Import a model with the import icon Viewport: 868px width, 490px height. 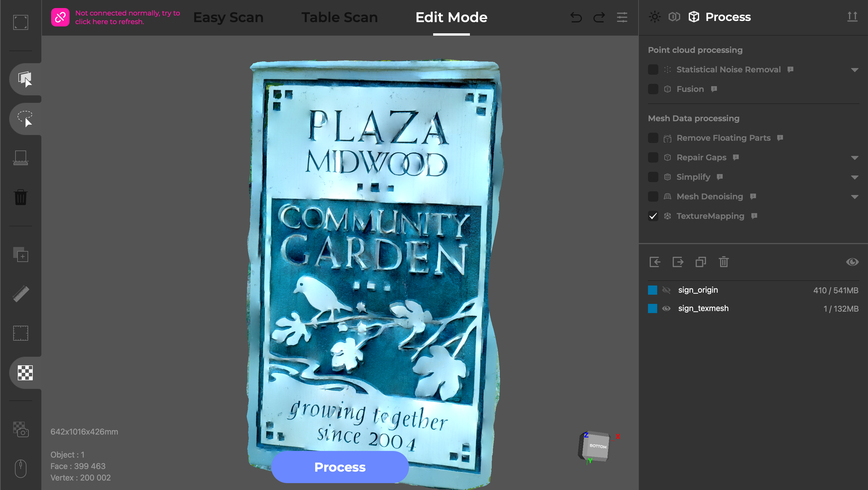tap(655, 262)
